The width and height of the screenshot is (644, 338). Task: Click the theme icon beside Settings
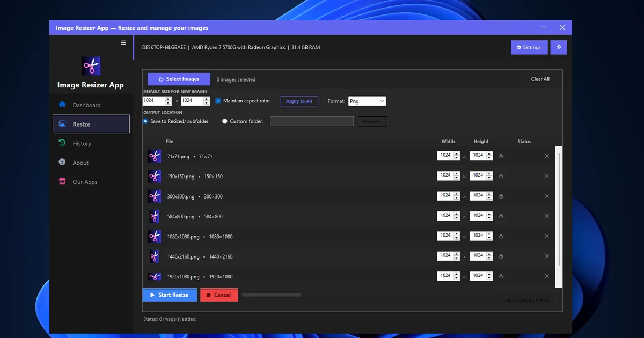(x=559, y=47)
